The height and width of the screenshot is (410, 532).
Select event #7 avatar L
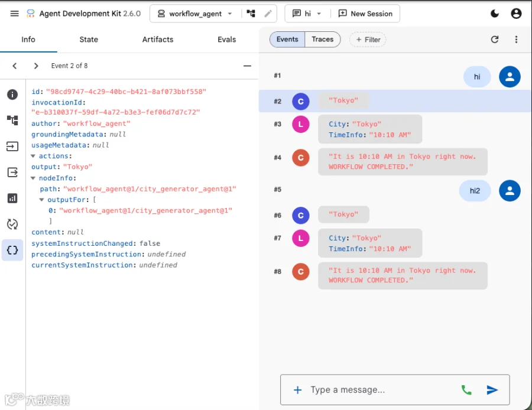(301, 238)
